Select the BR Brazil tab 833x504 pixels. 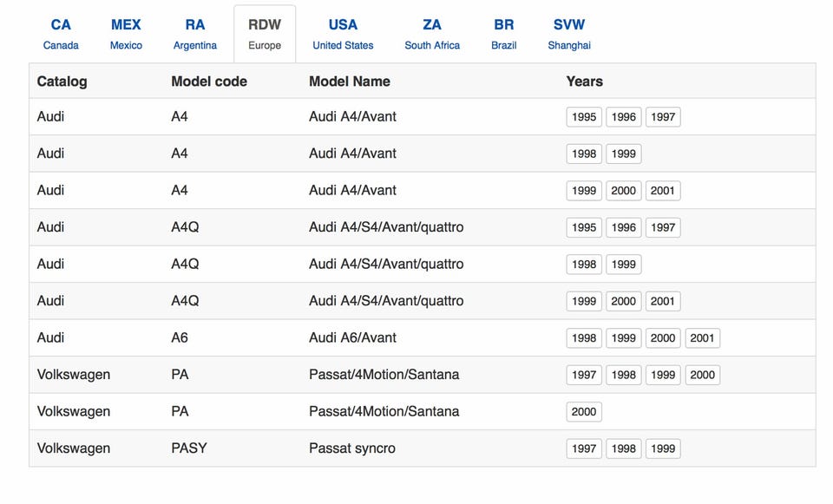[503, 34]
